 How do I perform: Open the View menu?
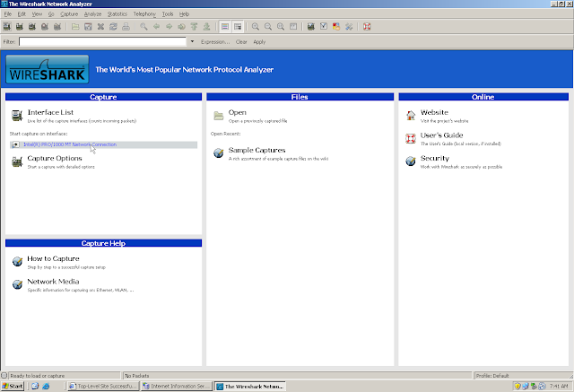[37, 14]
